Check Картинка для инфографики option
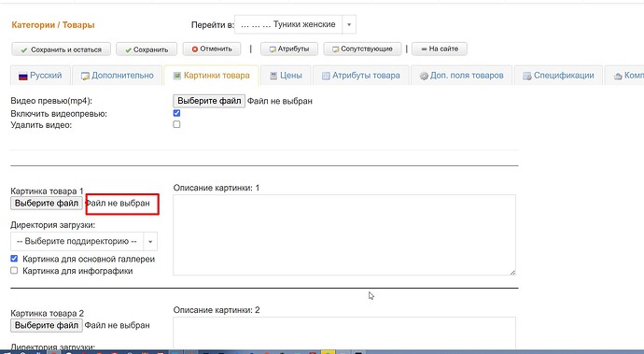Viewport: 644px width, 354px height. click(14, 271)
